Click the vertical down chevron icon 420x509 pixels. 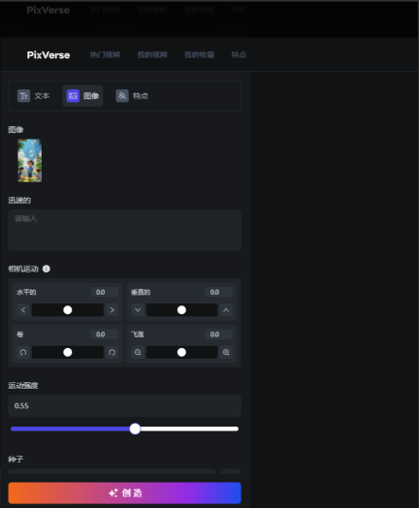point(138,310)
